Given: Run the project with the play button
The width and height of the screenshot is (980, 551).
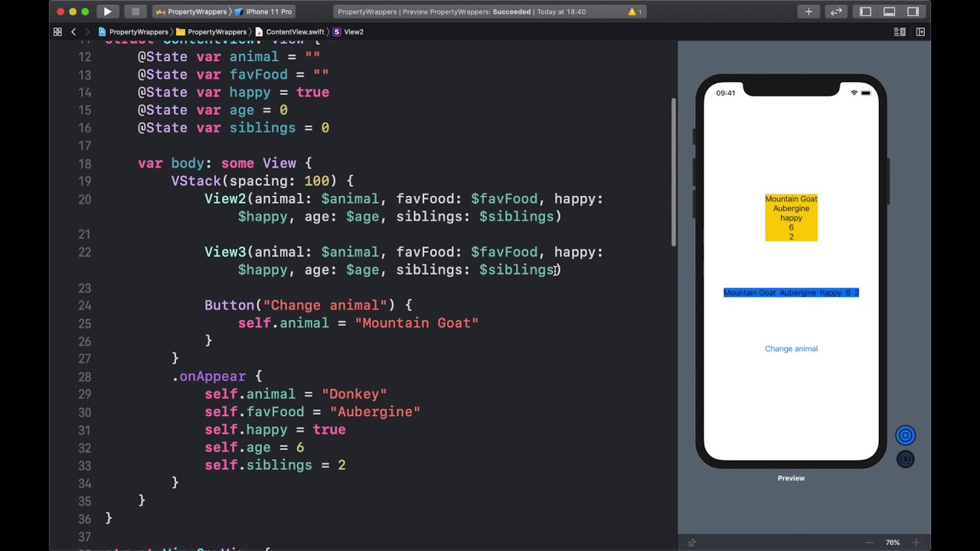Looking at the screenshot, I should pyautogui.click(x=107, y=11).
